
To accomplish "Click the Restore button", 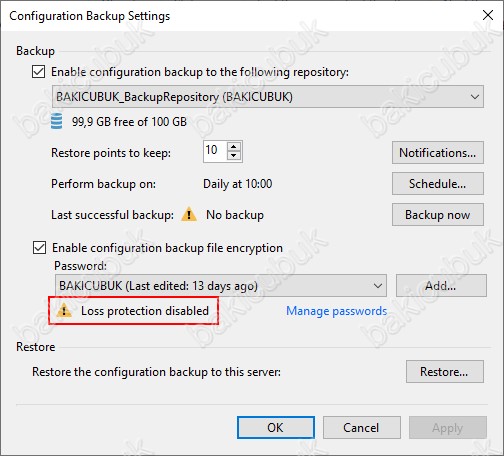I will [445, 371].
